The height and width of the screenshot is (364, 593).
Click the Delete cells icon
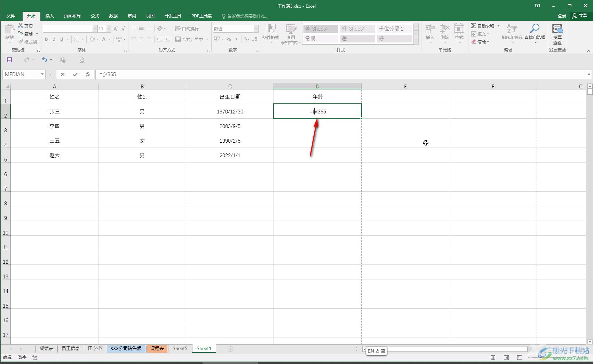(444, 29)
